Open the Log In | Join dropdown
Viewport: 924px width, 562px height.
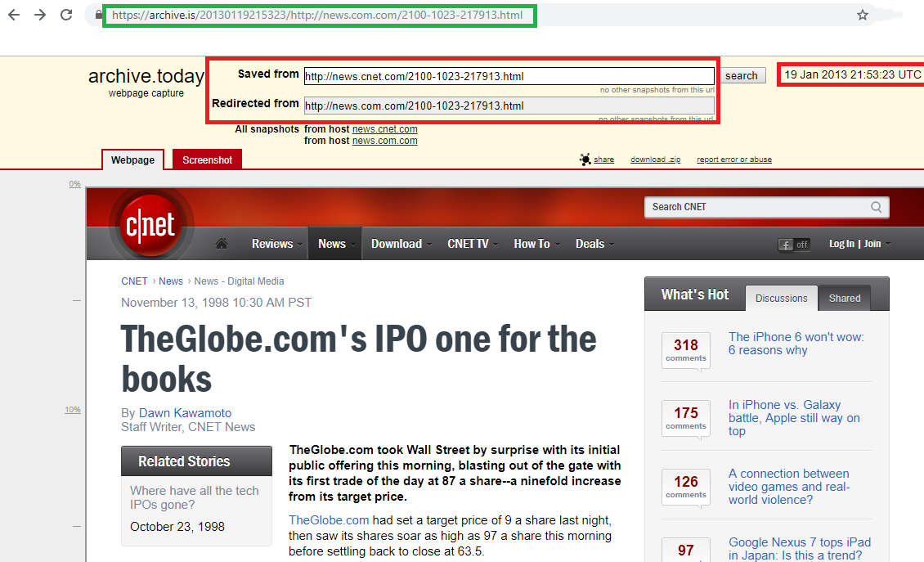click(859, 244)
